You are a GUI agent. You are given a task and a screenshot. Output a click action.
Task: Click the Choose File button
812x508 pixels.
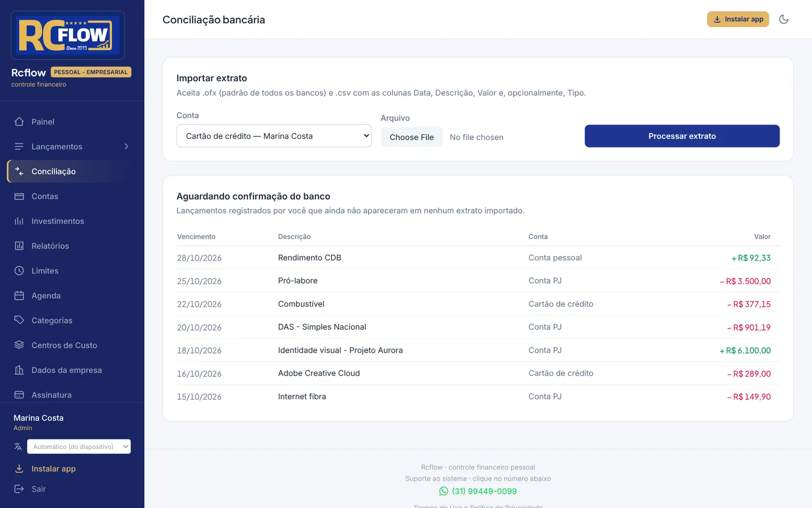(412, 137)
